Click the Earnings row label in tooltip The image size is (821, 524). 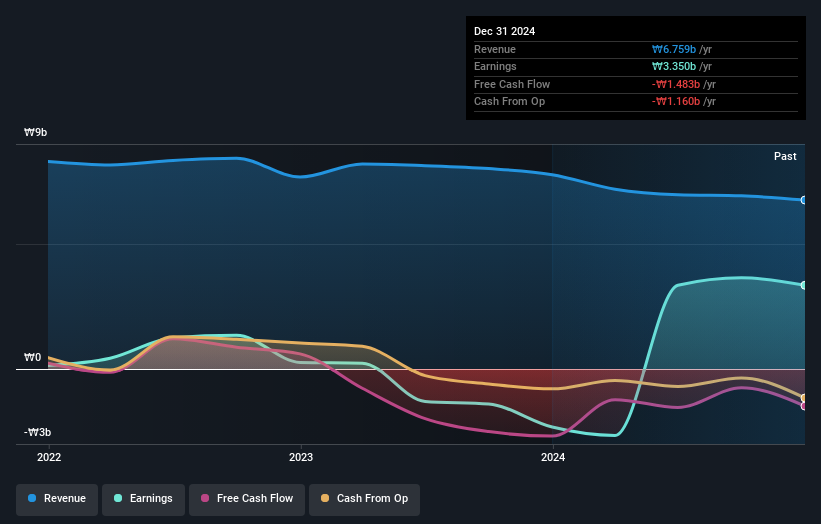[x=495, y=66]
